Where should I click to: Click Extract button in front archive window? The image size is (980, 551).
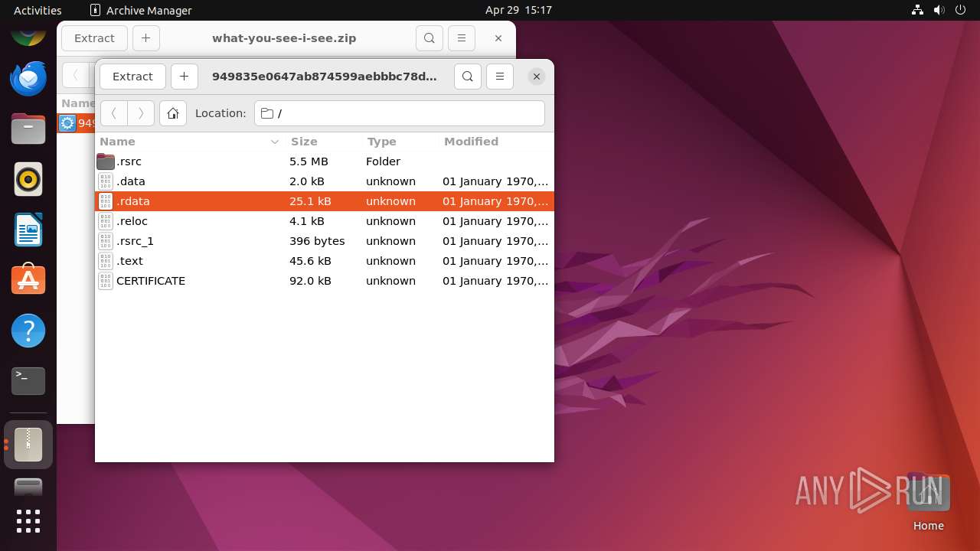click(x=132, y=77)
